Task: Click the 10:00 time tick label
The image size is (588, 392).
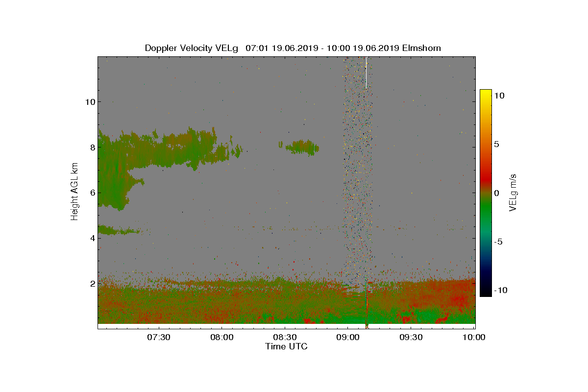Action: coord(474,338)
